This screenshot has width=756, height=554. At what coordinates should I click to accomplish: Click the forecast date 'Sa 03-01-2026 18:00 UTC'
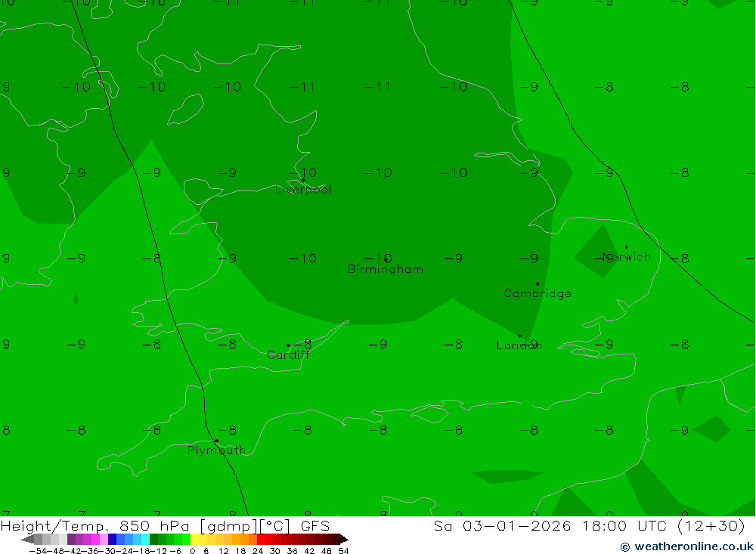tap(550, 525)
